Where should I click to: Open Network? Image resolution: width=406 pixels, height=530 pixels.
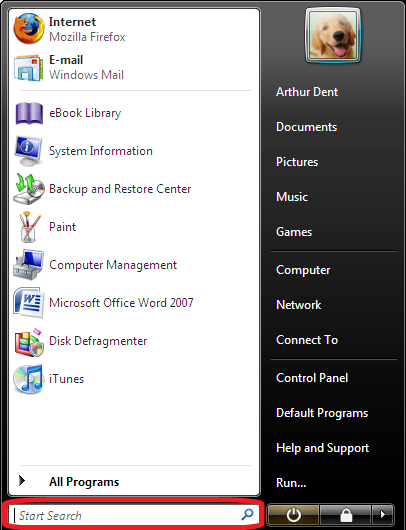pos(299,305)
